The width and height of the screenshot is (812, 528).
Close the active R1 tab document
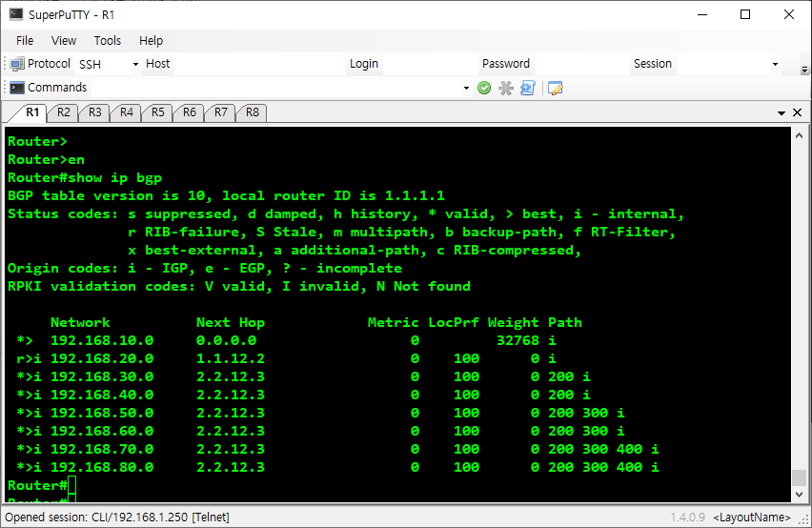pyautogui.click(x=798, y=112)
